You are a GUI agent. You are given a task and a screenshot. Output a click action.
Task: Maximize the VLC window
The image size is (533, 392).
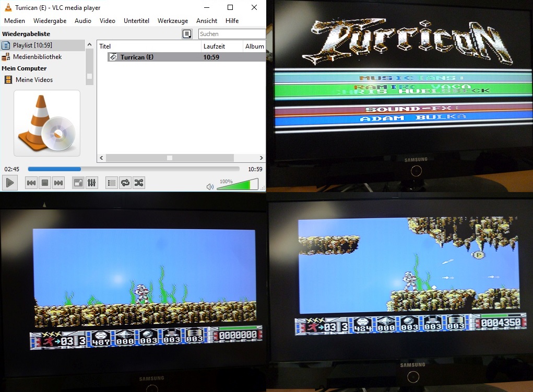(230, 7)
